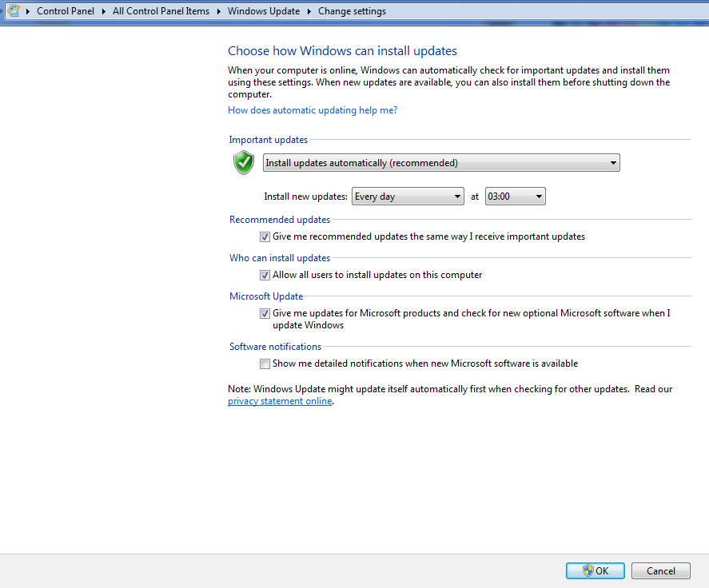Click the Change settings breadcrumb segment

(352, 11)
